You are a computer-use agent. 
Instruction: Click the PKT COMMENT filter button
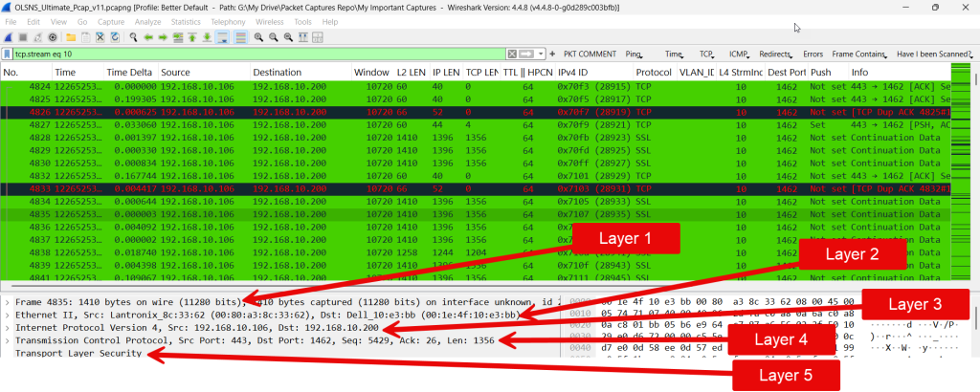590,54
